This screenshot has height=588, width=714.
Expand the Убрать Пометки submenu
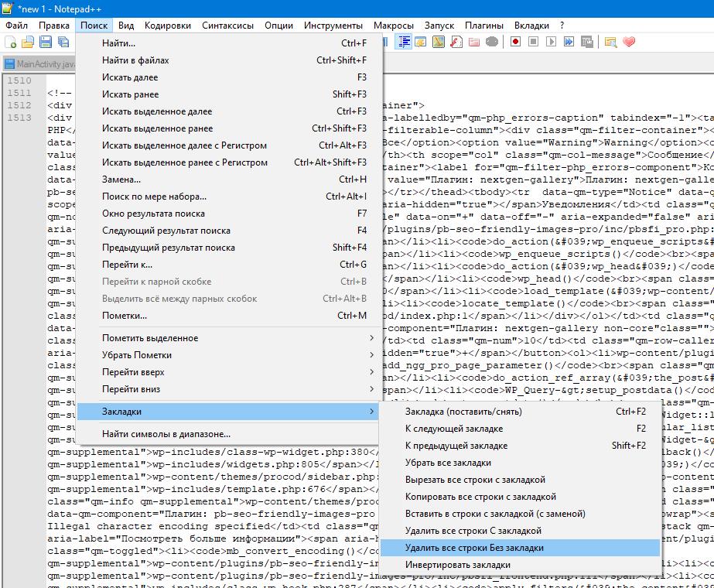point(229,355)
